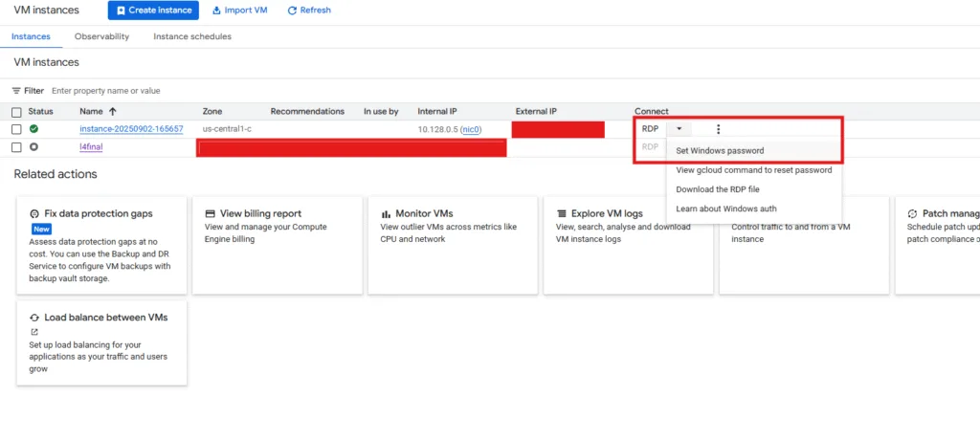Open the instance-20250902-165657 link
This screenshot has width=980, height=440.
(131, 129)
